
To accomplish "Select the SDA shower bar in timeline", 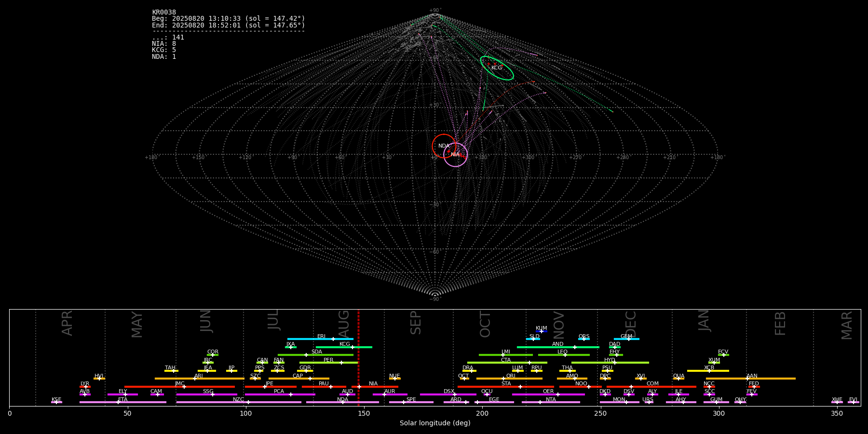I will pos(315,354).
